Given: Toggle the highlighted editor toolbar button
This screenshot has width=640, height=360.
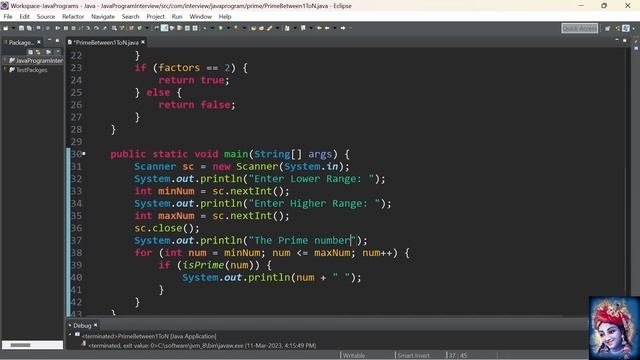Looking at the screenshot, I should pyautogui.click(x=164, y=28).
